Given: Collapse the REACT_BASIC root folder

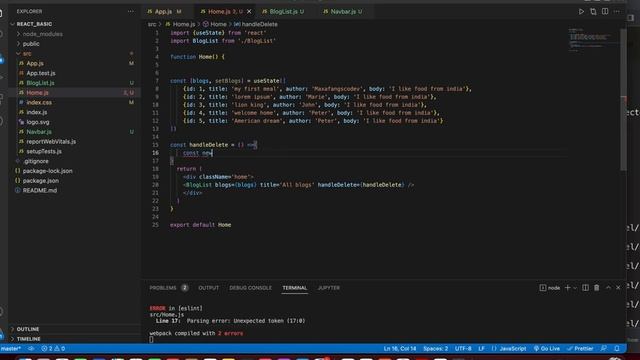Looking at the screenshot, I should pos(34,24).
